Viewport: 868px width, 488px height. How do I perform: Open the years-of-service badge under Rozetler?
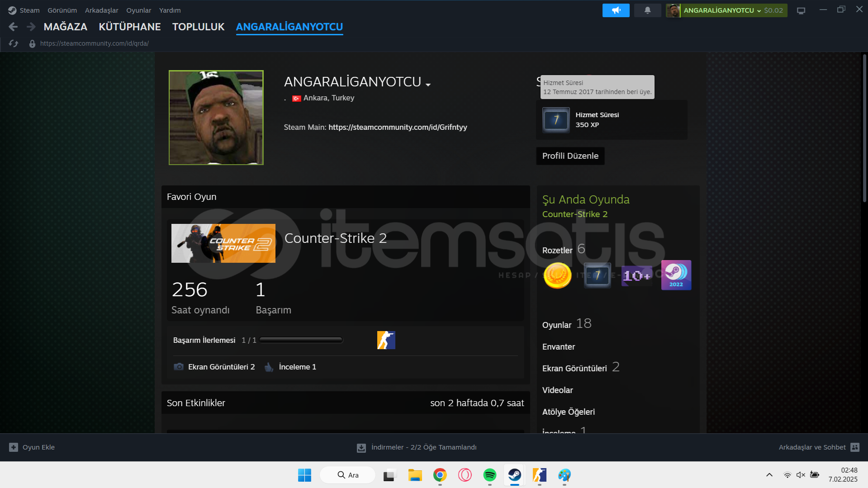pyautogui.click(x=597, y=275)
